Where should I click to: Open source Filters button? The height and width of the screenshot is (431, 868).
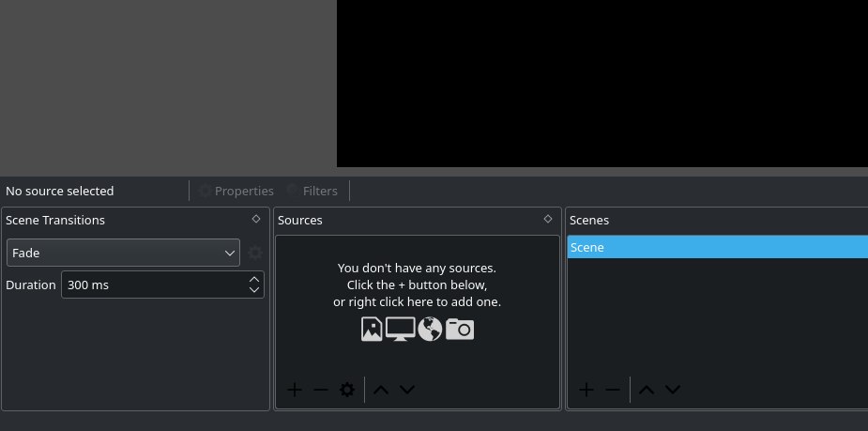coord(312,192)
